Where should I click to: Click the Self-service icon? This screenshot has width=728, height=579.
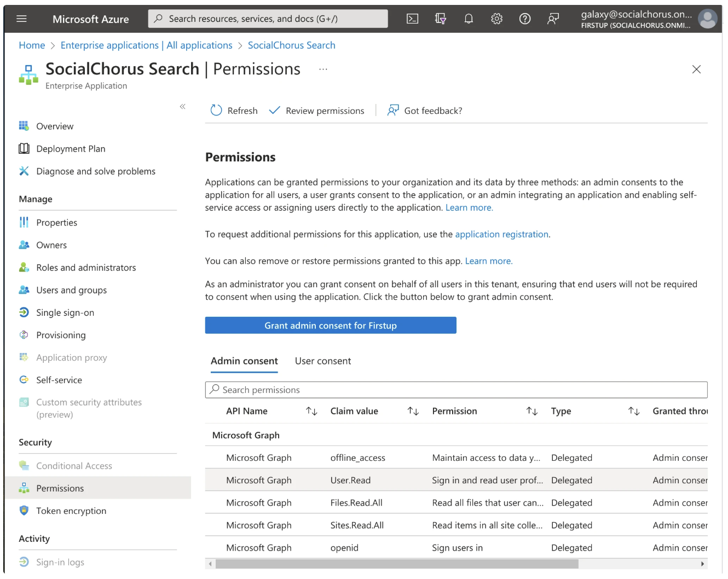click(x=24, y=380)
